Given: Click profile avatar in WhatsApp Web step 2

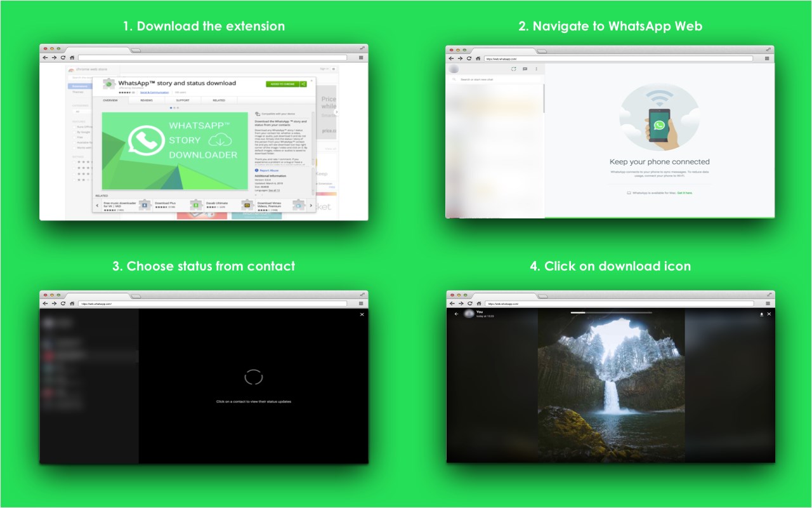Looking at the screenshot, I should click(x=454, y=69).
